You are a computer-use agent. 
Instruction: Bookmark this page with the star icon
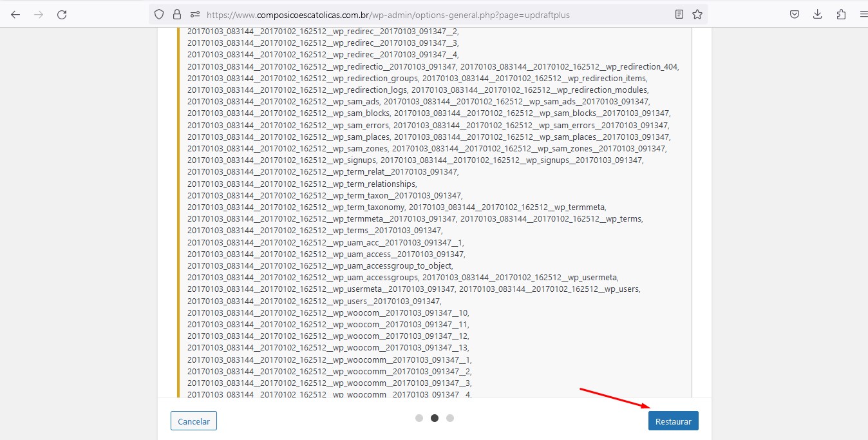coord(697,14)
